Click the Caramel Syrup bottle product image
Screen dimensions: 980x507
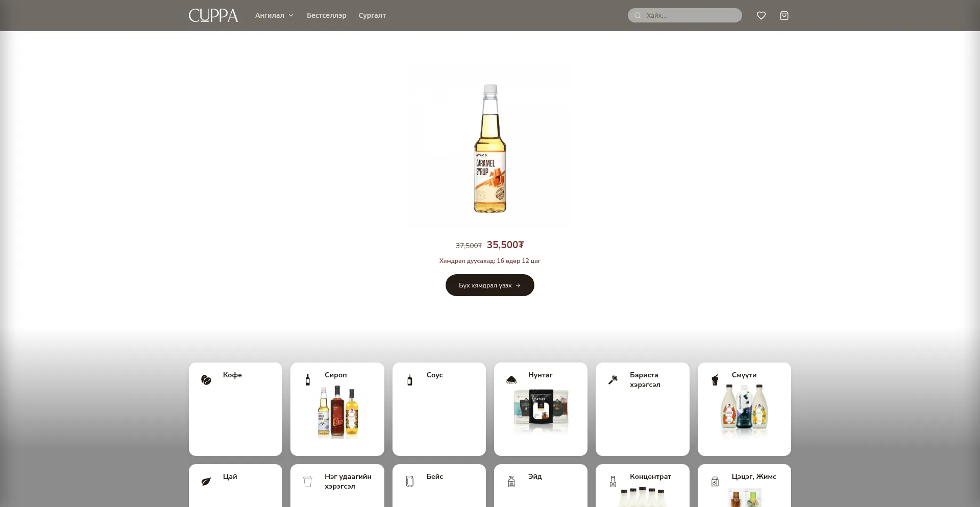coord(490,148)
